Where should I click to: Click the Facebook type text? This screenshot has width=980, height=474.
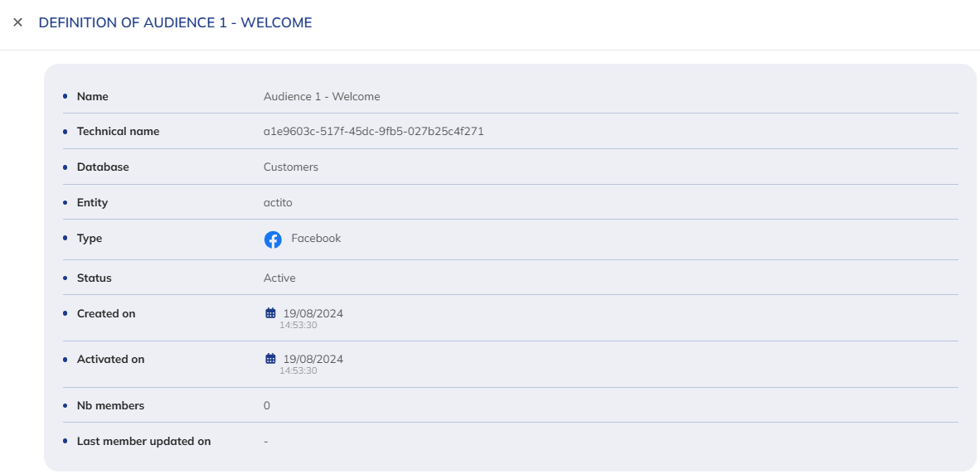(x=316, y=239)
